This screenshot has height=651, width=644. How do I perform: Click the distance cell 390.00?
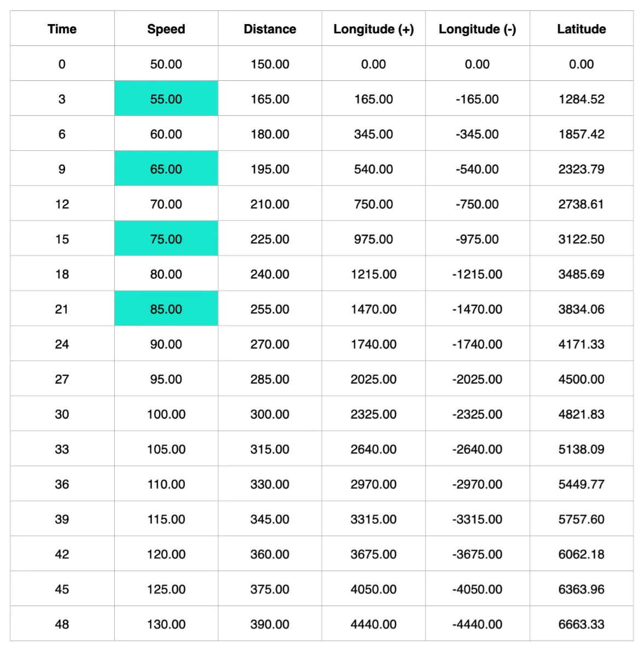click(x=270, y=624)
